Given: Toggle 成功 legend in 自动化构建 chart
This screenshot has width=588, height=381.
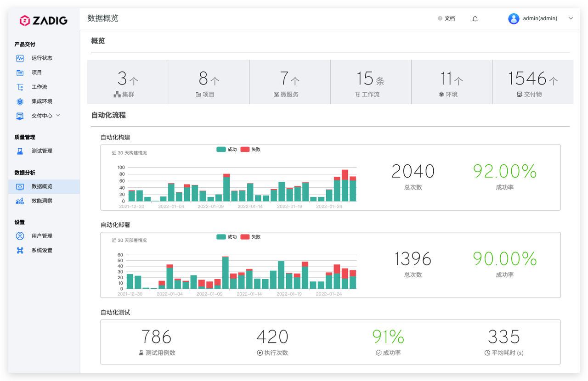Looking at the screenshot, I should pyautogui.click(x=226, y=149).
